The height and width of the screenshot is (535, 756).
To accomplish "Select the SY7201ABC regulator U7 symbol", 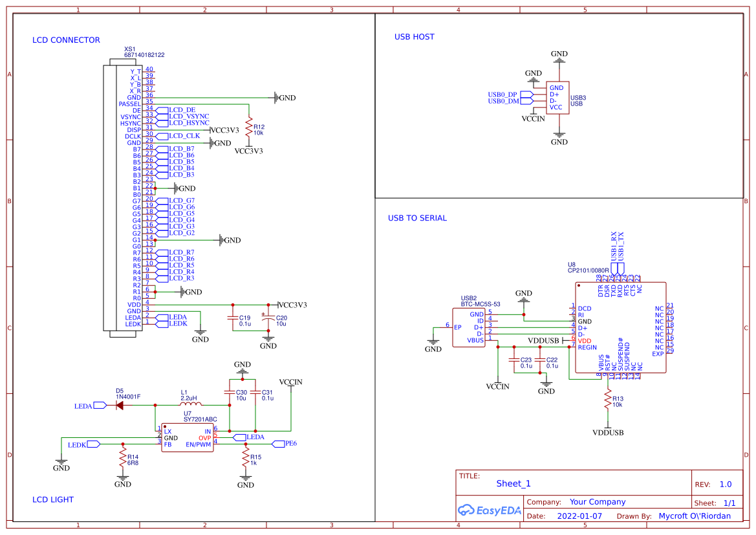I will pyautogui.click(x=188, y=437).
